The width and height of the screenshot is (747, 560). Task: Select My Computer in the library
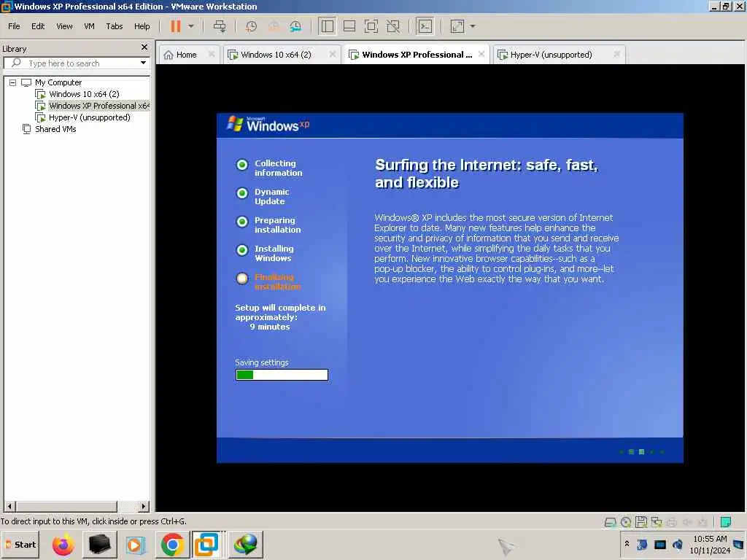(x=58, y=82)
